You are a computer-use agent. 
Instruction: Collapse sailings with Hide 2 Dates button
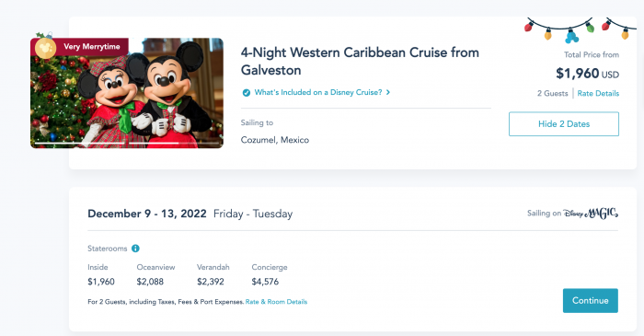564,124
